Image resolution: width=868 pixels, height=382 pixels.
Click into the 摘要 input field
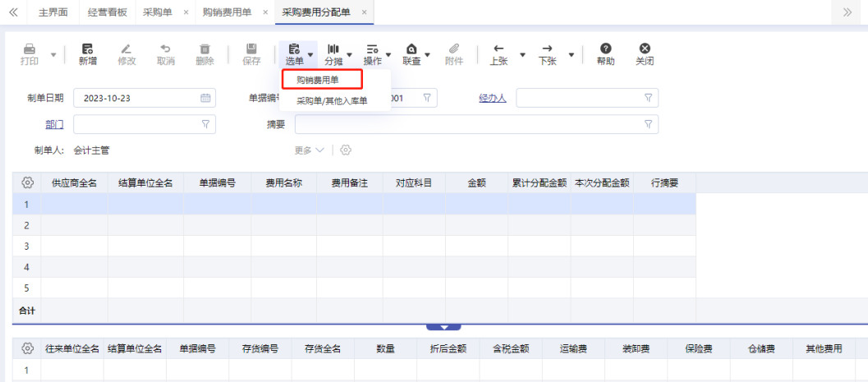[468, 124]
